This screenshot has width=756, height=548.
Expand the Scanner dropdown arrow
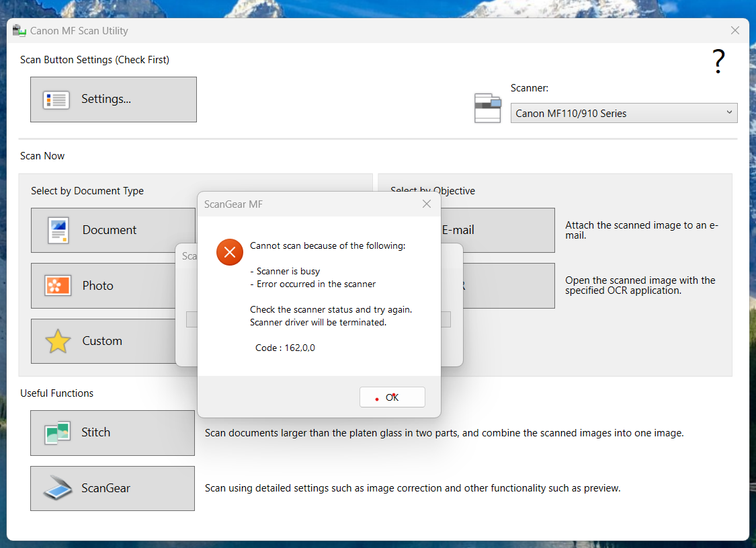point(729,113)
